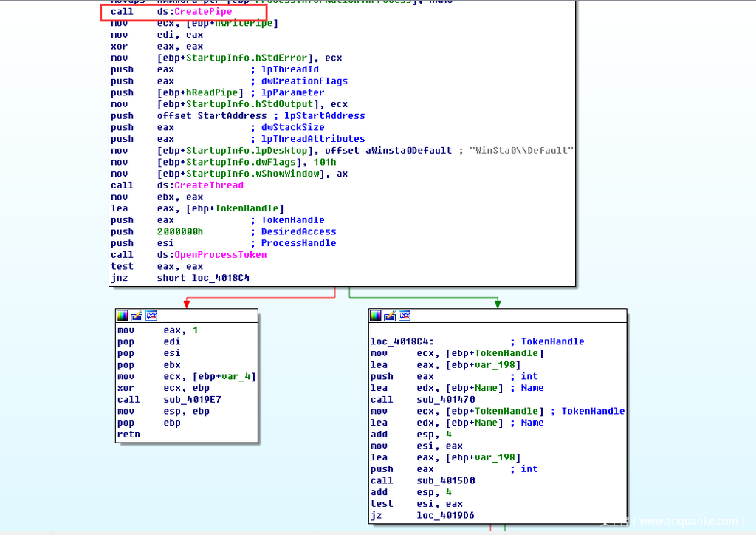Open sub_401470 subroutine reference

point(447,400)
